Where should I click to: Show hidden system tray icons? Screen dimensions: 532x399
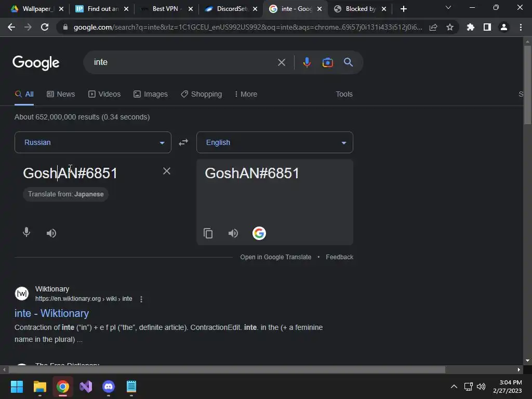(x=454, y=387)
